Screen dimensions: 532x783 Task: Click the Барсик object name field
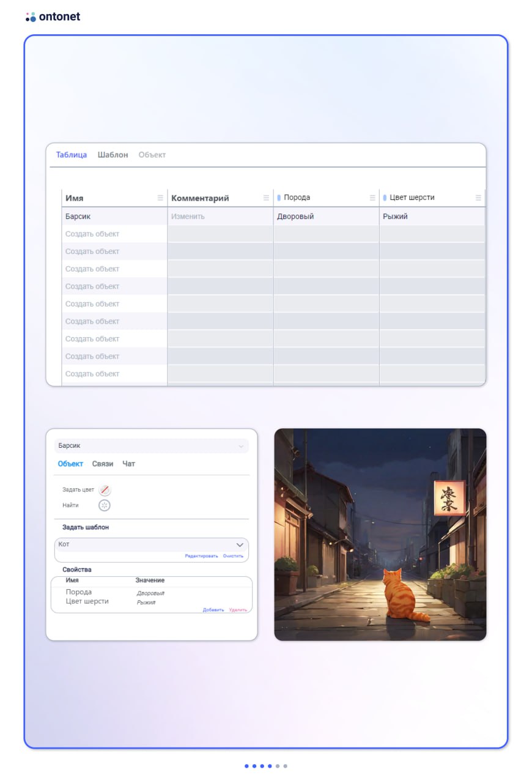152,446
